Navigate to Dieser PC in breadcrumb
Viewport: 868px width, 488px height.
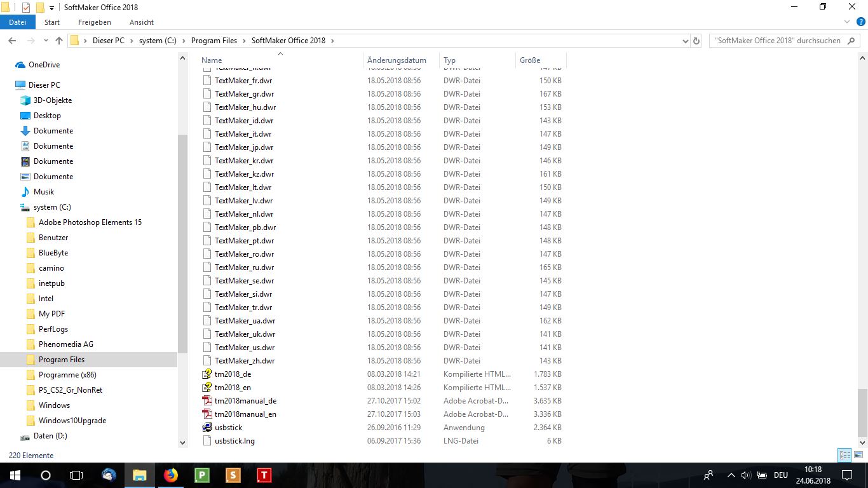click(x=109, y=41)
